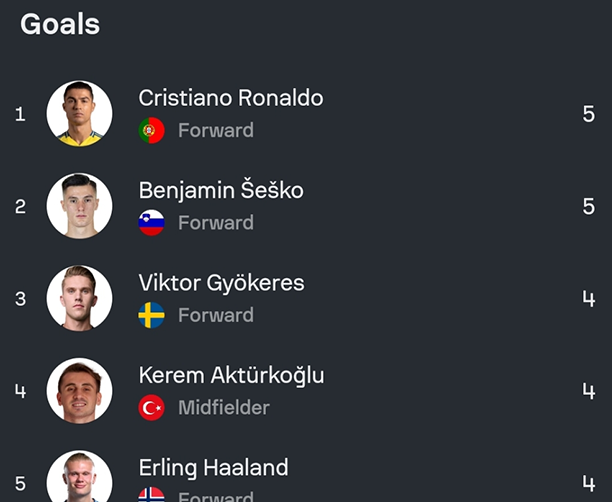Click the Norway flag icon
This screenshot has height=502, width=612.
152,494
